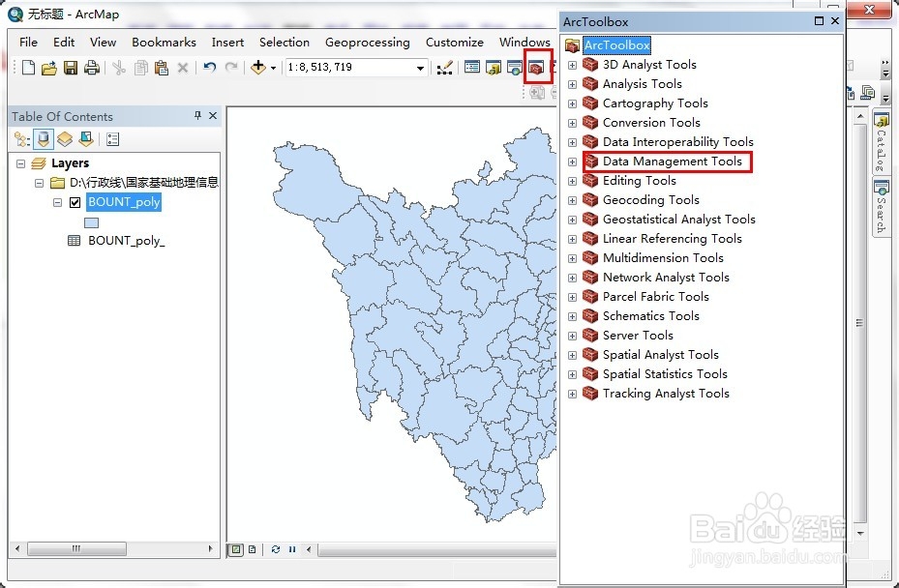
Task: Collapse the Layers data frame
Action: (20, 163)
